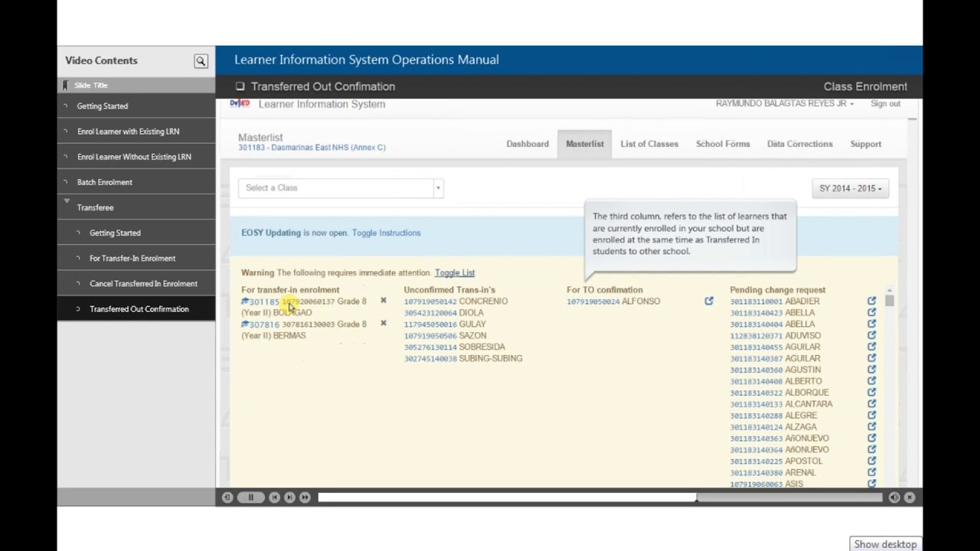Open change request icon for LRN 301183140404

point(871,324)
